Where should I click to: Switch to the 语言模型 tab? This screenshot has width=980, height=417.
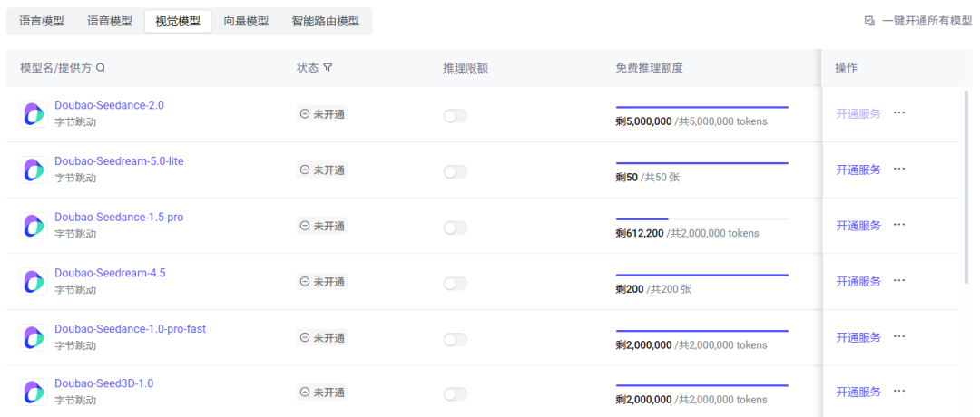[x=42, y=21]
